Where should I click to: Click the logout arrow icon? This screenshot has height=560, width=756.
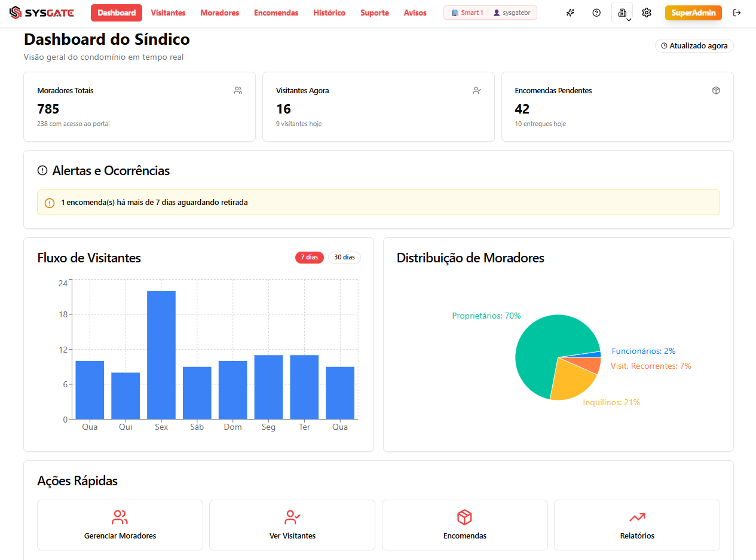[x=737, y=13]
